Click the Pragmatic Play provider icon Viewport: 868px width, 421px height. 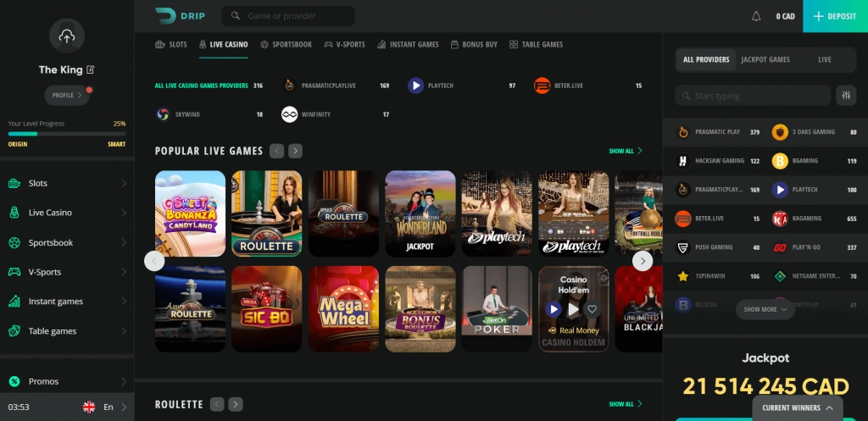[x=683, y=132]
